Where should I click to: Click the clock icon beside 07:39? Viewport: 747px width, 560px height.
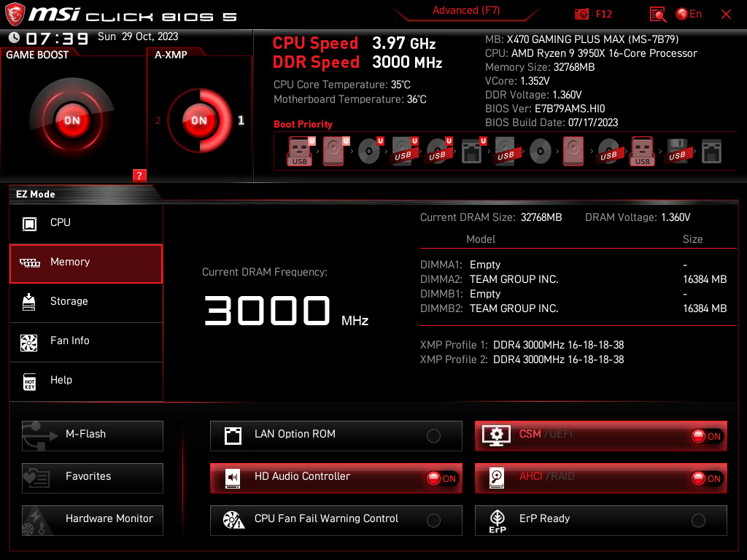click(x=14, y=38)
